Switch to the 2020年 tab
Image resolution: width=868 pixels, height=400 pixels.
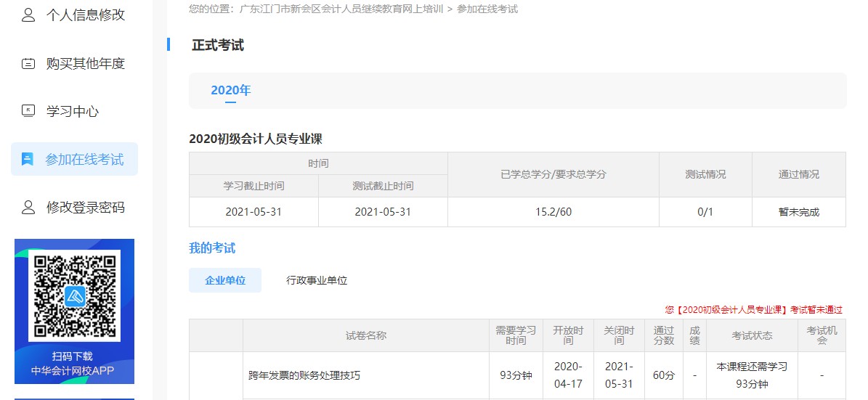(x=230, y=91)
